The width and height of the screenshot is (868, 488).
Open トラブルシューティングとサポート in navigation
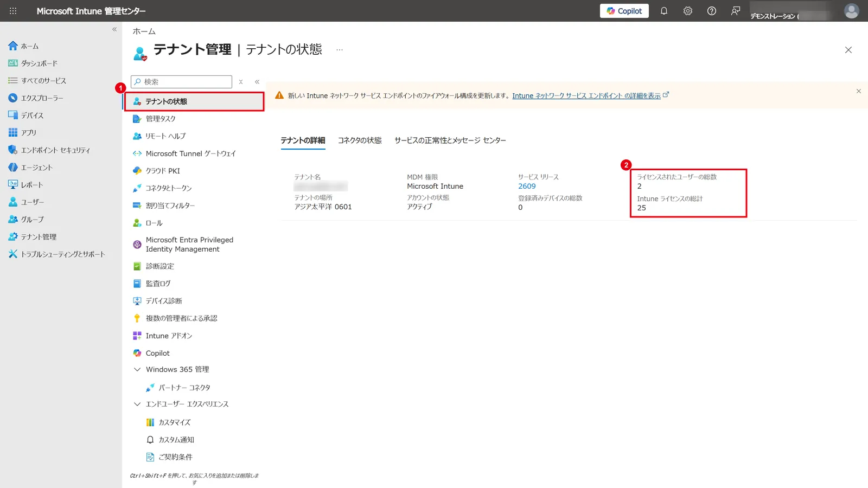click(x=56, y=254)
